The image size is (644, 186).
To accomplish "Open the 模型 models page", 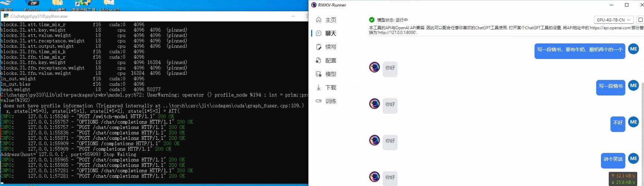I will click(x=326, y=74).
